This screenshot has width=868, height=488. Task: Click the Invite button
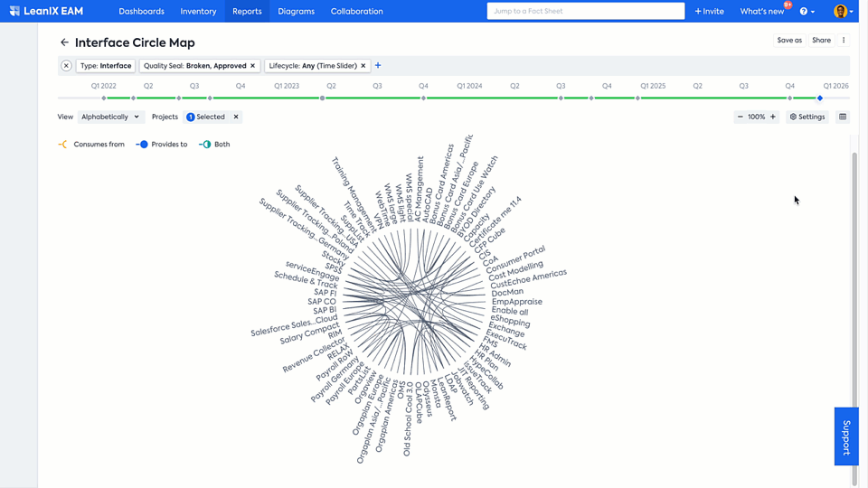[709, 11]
